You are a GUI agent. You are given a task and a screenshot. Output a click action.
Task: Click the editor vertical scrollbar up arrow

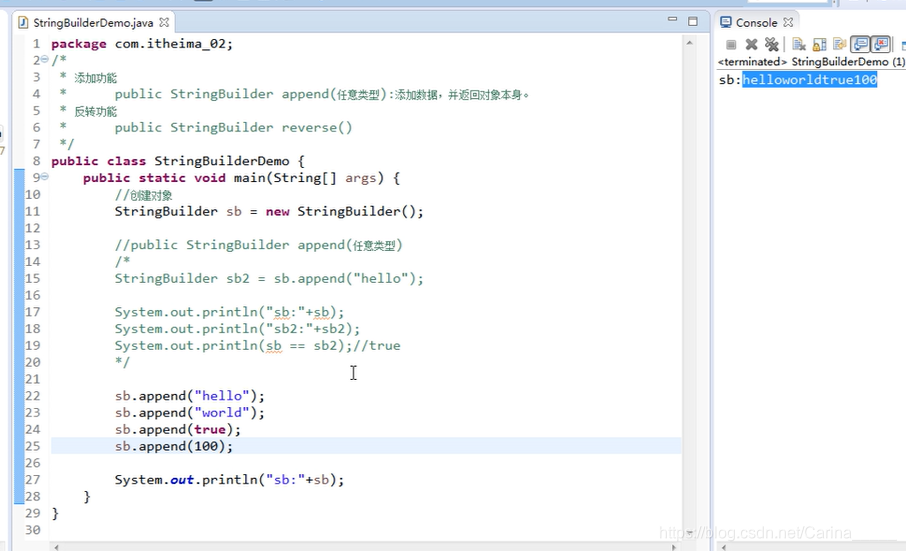coord(689,43)
